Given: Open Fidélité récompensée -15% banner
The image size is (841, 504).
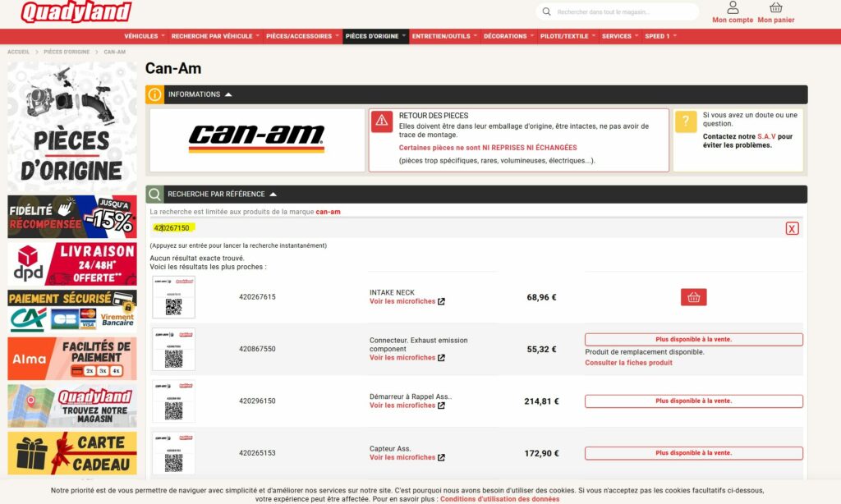Looking at the screenshot, I should (72, 217).
